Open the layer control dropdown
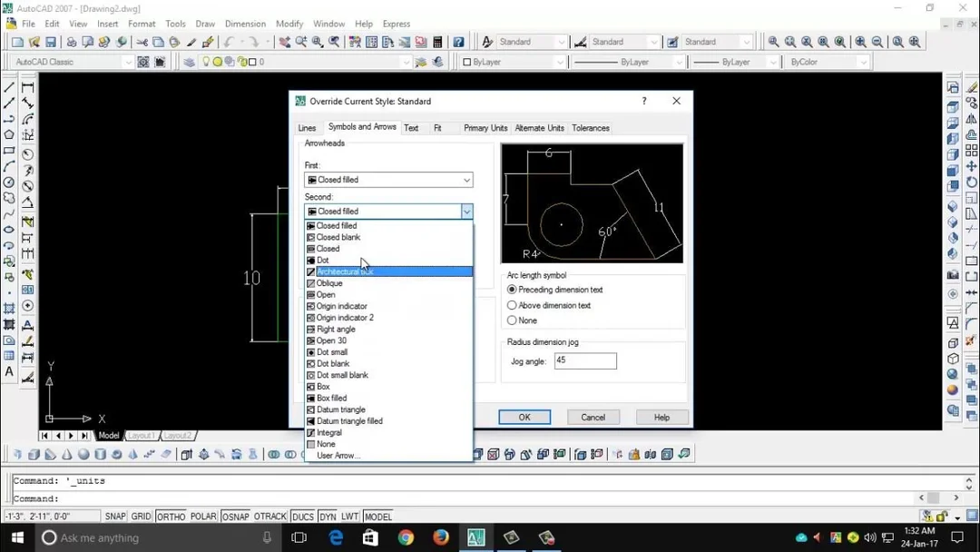 point(305,62)
